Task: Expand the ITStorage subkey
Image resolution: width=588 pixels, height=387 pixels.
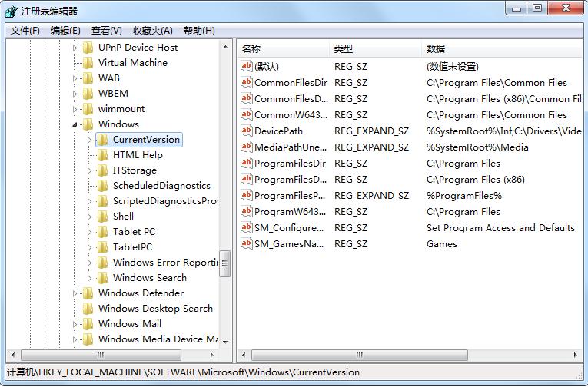Action: (89, 170)
